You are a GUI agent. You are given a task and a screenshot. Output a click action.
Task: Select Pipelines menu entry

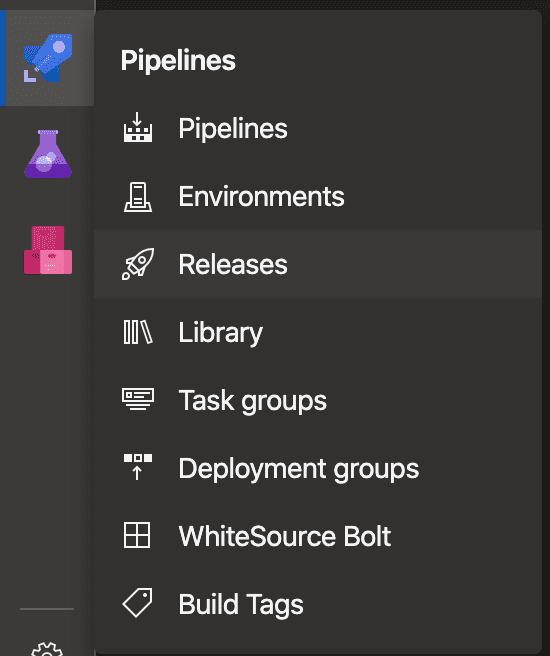[x=318, y=128]
